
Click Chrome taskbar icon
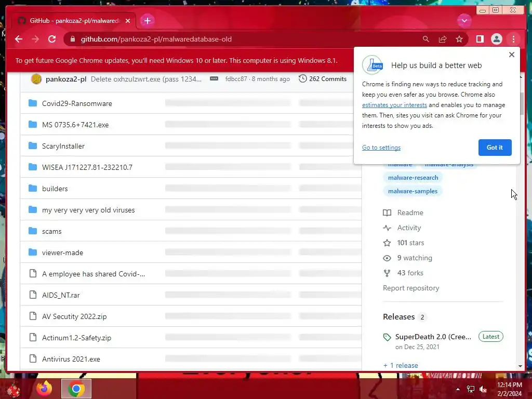coord(76,389)
